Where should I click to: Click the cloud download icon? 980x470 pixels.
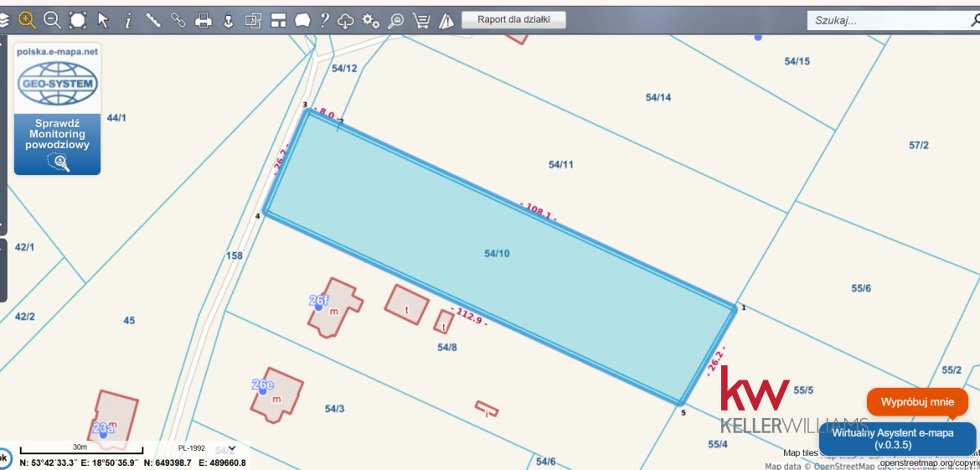pos(346,20)
